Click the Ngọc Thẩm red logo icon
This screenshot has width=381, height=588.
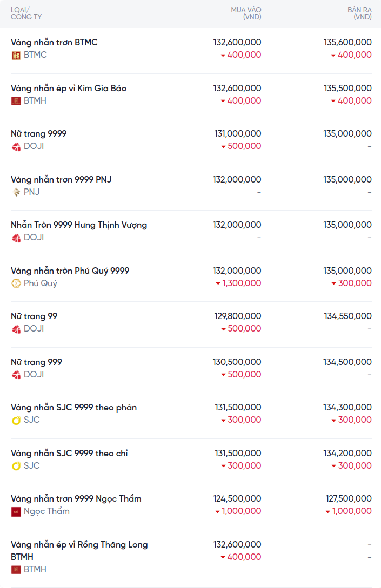[x=16, y=511]
